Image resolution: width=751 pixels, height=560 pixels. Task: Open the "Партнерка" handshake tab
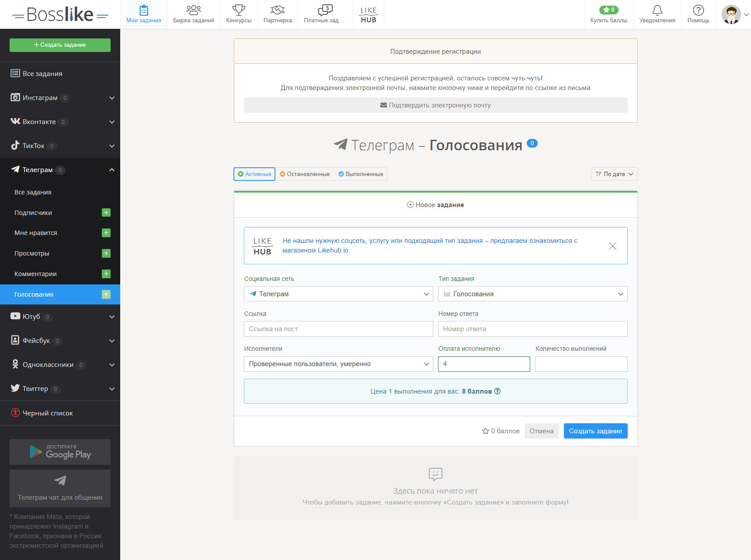pyautogui.click(x=278, y=14)
